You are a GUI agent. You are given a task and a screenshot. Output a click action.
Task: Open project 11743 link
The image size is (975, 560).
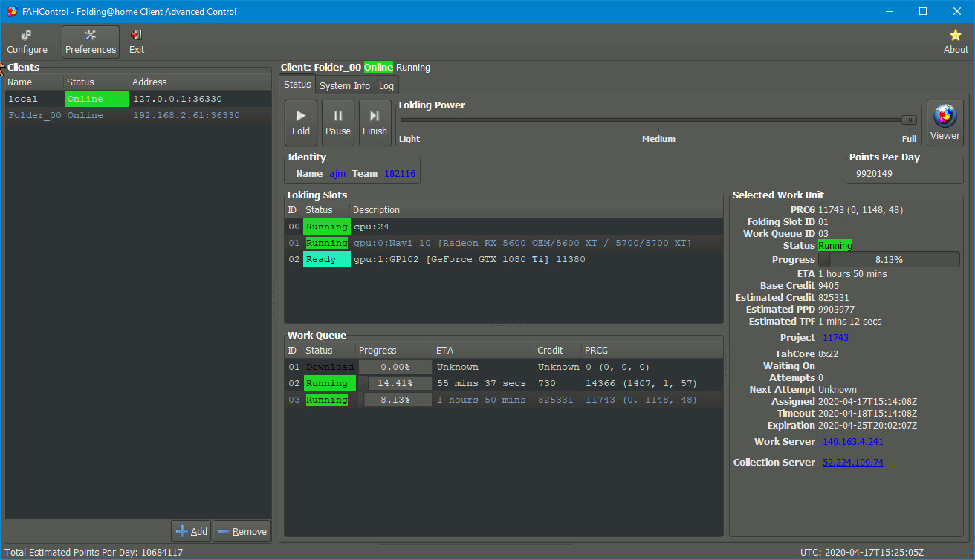[x=835, y=337]
